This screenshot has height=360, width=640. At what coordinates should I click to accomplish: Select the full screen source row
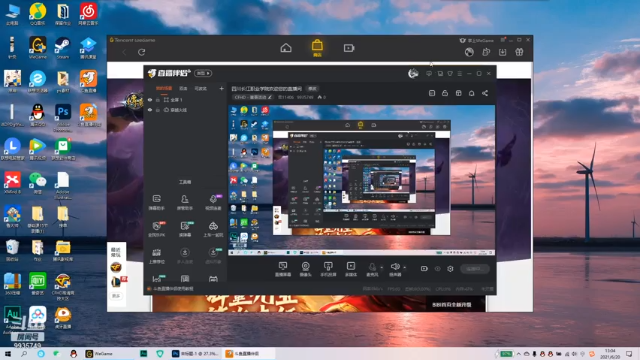tap(186, 100)
